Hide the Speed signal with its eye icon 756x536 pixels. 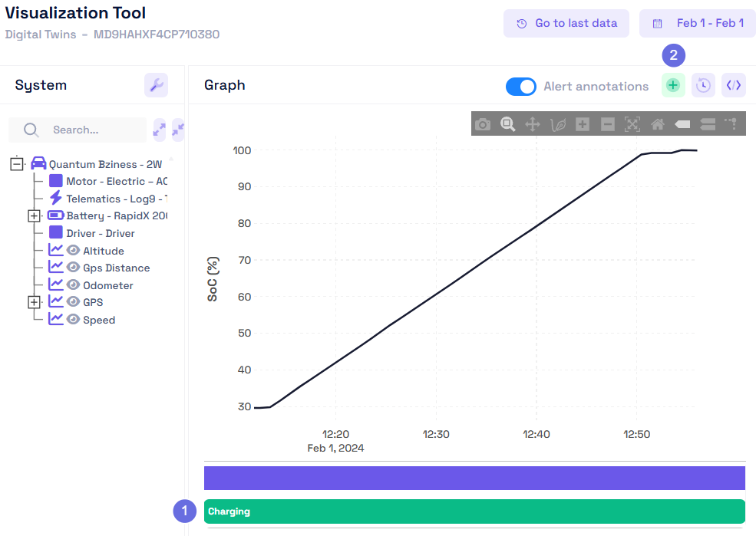[73, 319]
